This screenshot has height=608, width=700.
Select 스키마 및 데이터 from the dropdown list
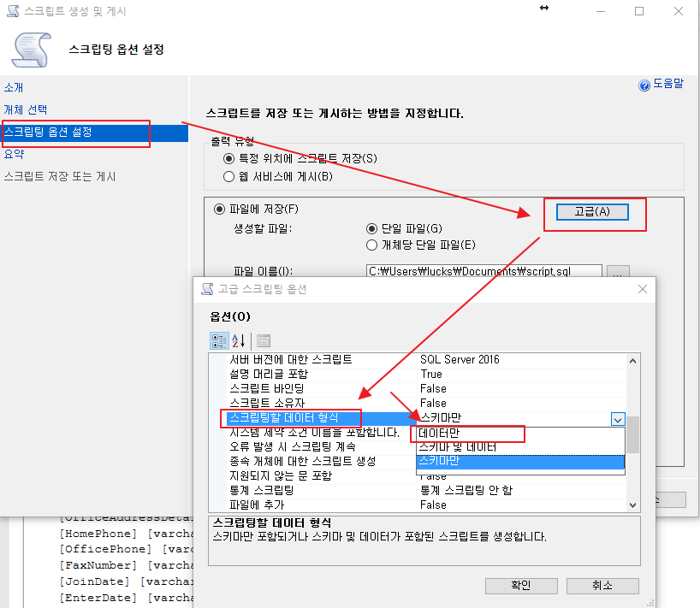pos(520,447)
